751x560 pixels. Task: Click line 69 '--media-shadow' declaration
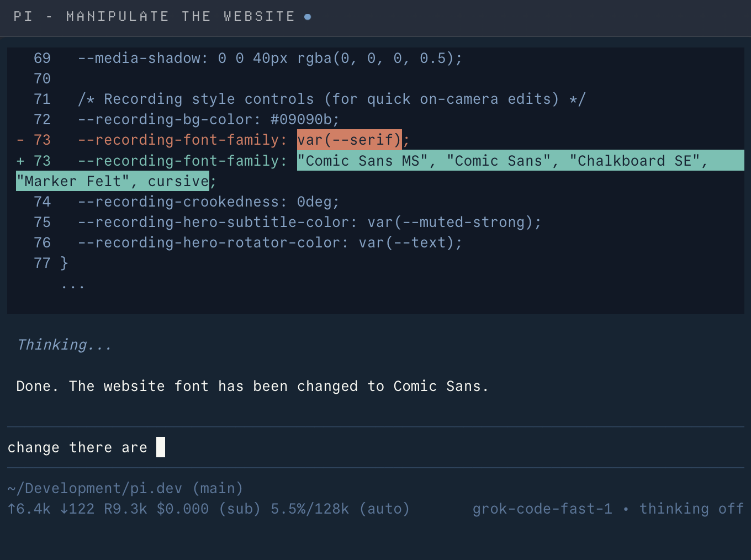(x=270, y=58)
